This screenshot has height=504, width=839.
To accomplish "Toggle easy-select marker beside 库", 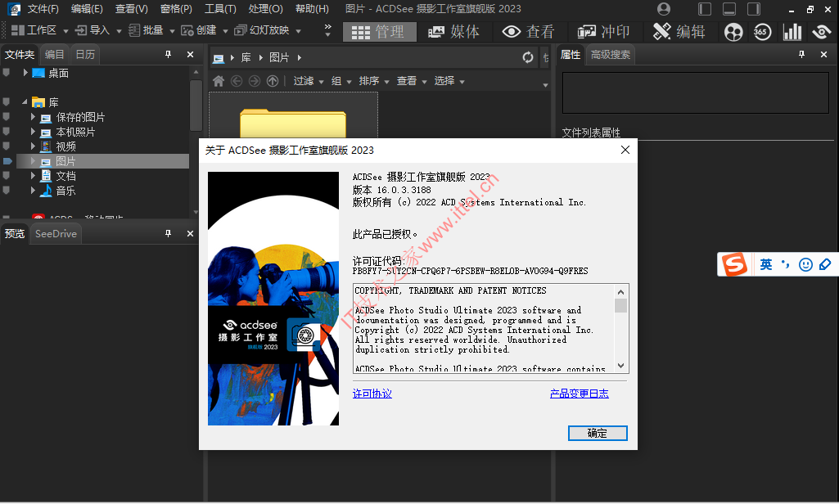I will (6, 101).
